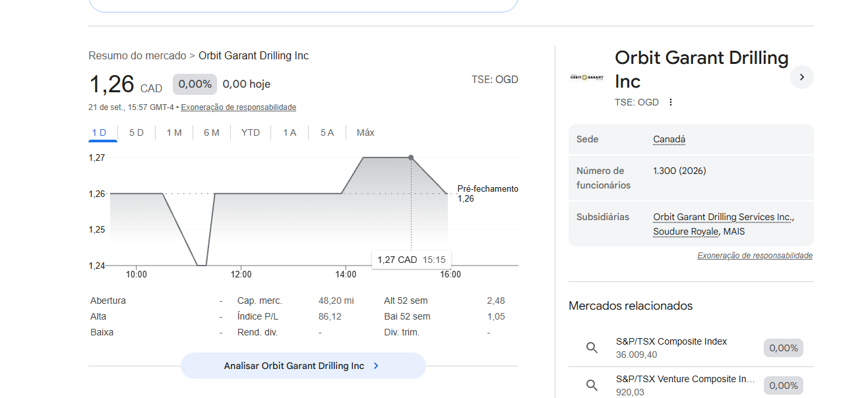Open the three-dot options beside TSE: OGD
This screenshot has width=868, height=398.
[x=671, y=102]
